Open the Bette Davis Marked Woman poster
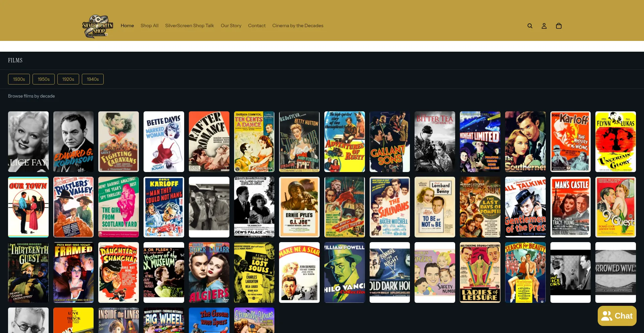Screen dimensions: 644x333 (164, 142)
